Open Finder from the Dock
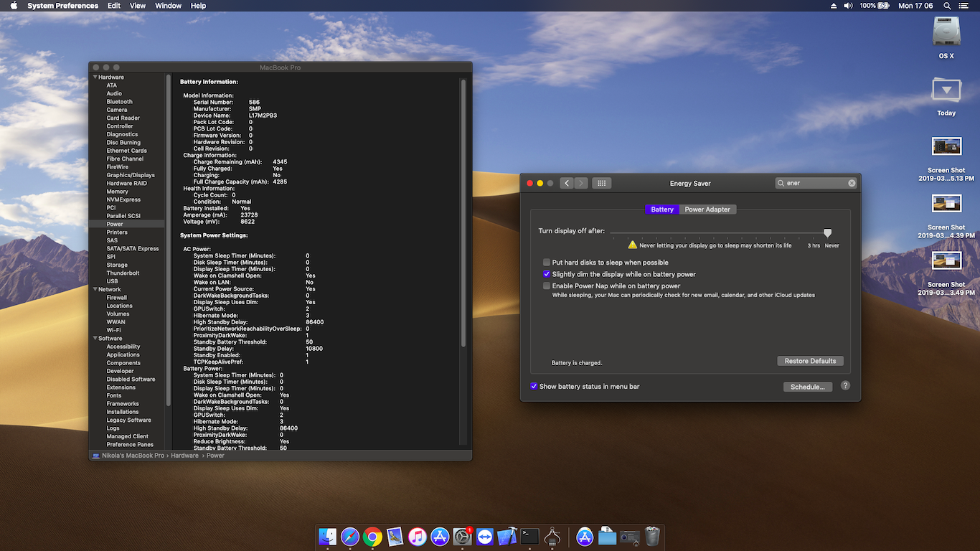The image size is (980, 551). tap(328, 537)
